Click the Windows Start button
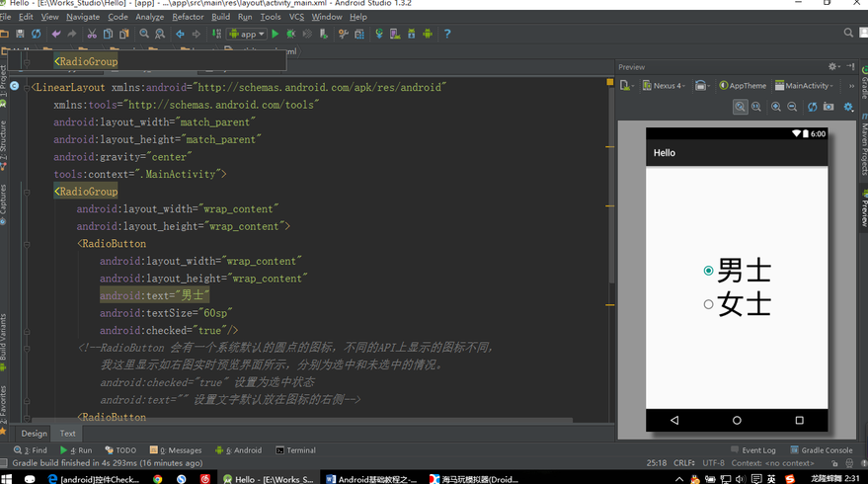The image size is (868, 484). (7, 479)
